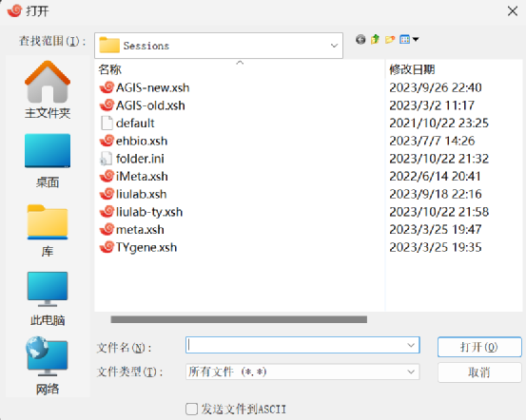Open This PC (此电脑) location

48,298
